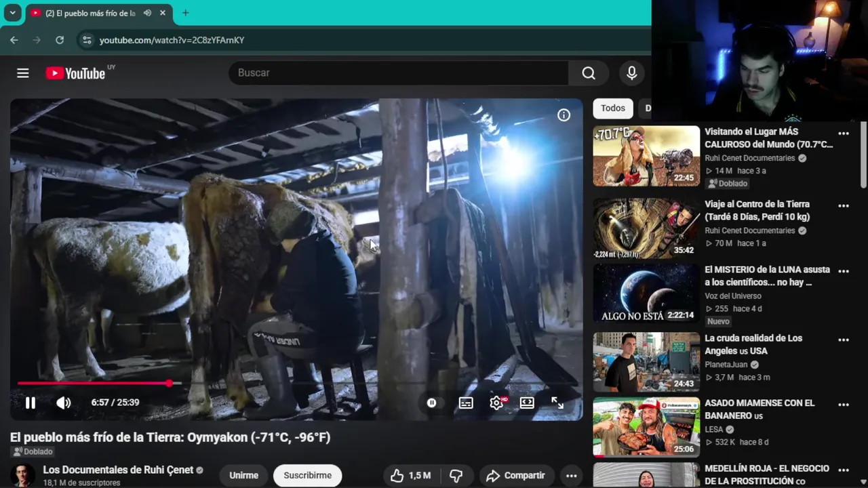Viewport: 868px width, 488px height.
Task: Open the YouTube hamburger guide menu
Action: tap(23, 73)
